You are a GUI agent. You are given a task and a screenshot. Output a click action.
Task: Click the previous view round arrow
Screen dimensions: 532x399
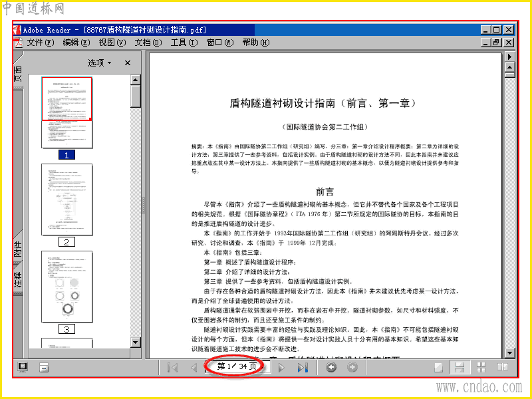(331, 367)
